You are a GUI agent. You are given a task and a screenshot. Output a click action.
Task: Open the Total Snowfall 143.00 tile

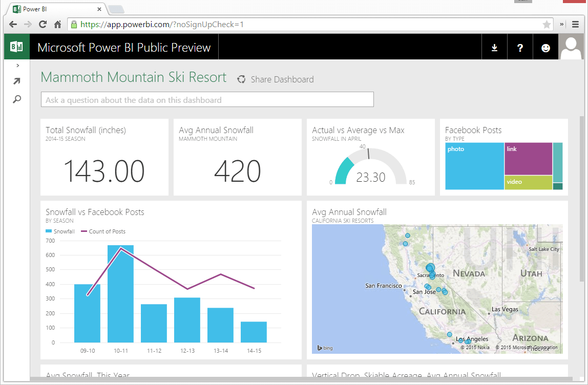click(104, 157)
